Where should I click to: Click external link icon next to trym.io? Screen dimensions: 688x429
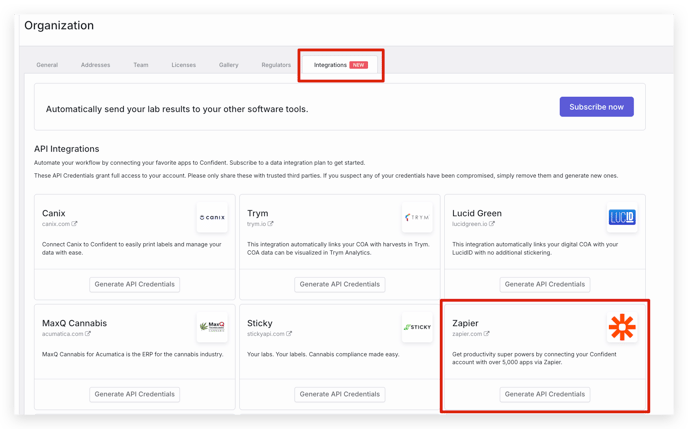[x=270, y=223]
